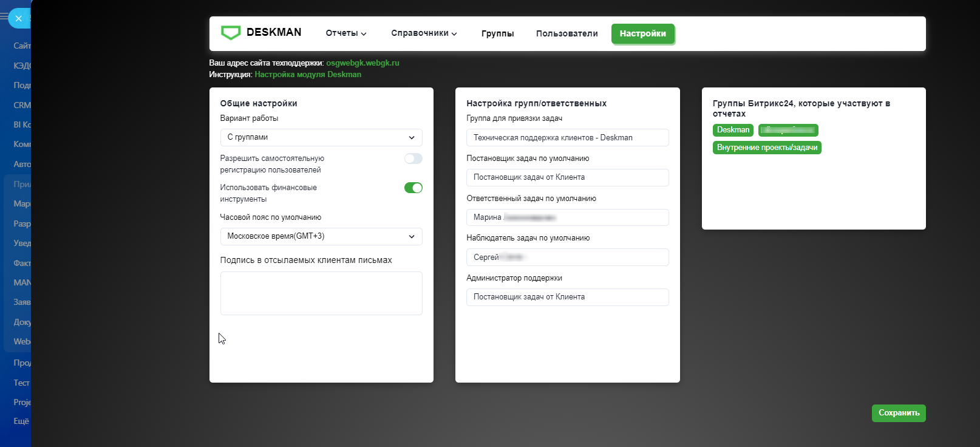Viewport: 980px width, 447px height.
Task: Disable the financial instruments toggle
Action: (x=413, y=188)
